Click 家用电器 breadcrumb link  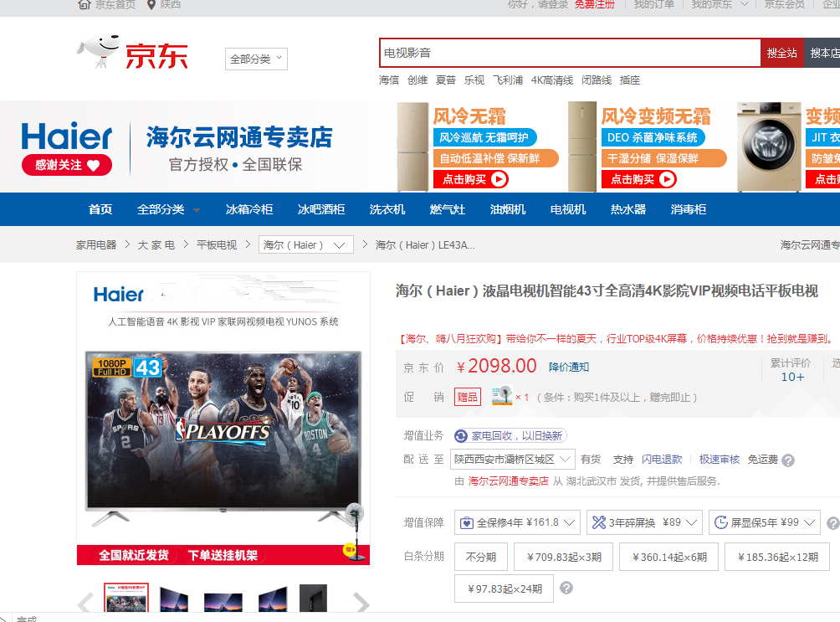coord(96,244)
